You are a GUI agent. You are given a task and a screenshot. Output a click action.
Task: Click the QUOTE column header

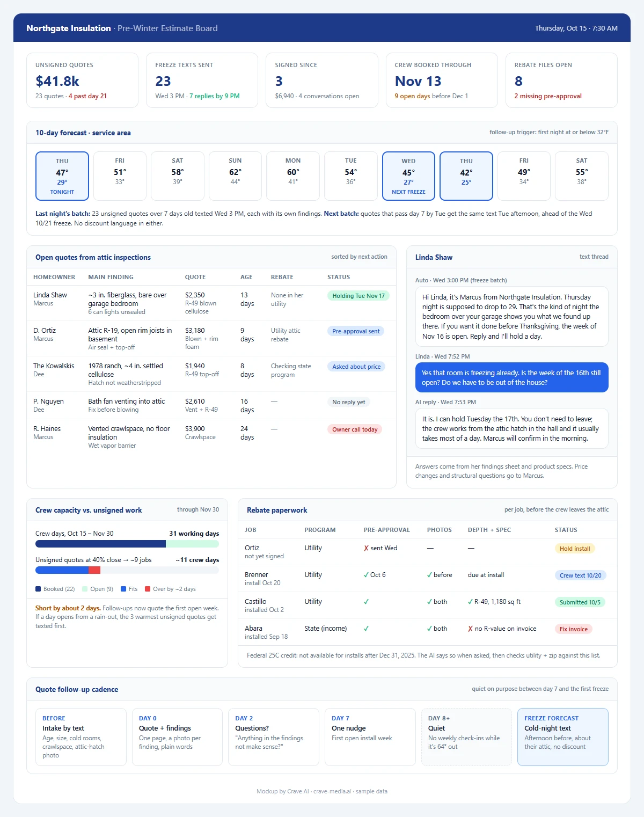[x=195, y=277]
